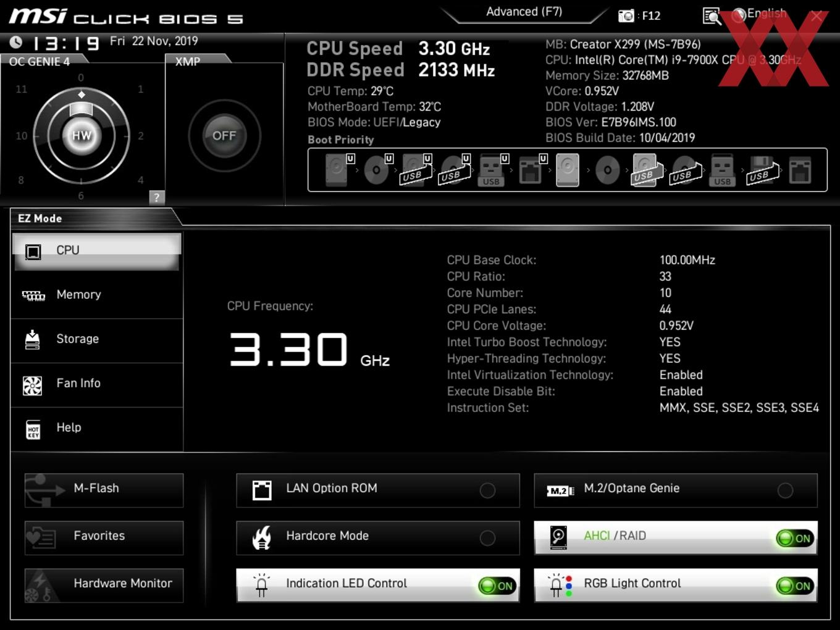
Task: Click the date Fri 22 Nov, 2019
Action: pos(154,41)
